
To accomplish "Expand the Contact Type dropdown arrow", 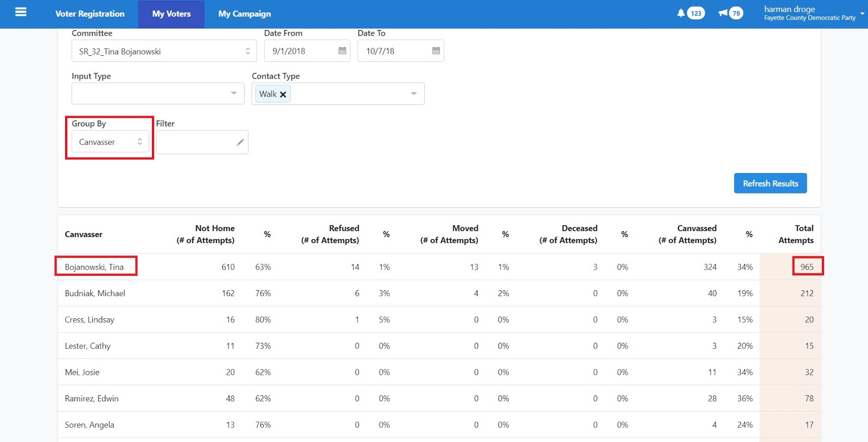I will pos(414,93).
